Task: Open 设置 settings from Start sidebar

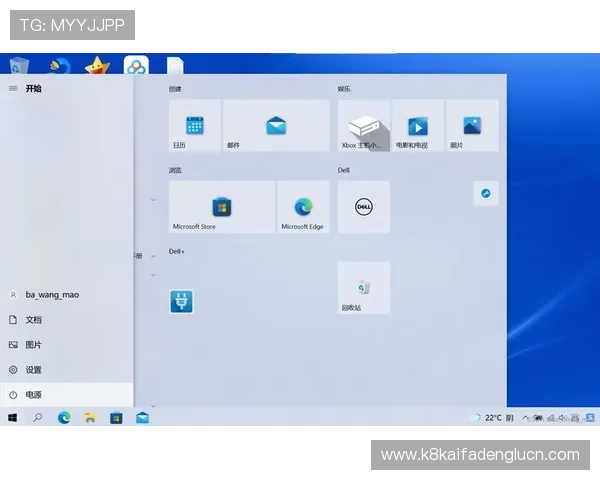Action: point(67,370)
